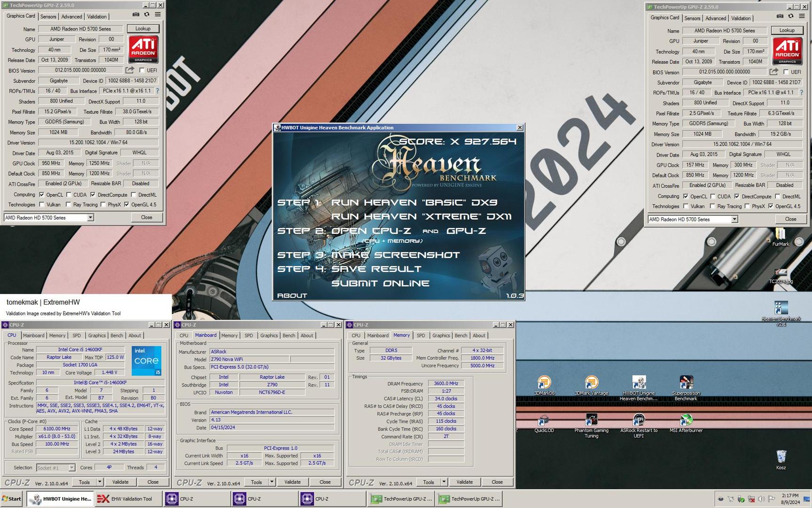Toggle Vulkan checkbox in left GPU-Z
The width and height of the screenshot is (812, 508).
pos(42,205)
